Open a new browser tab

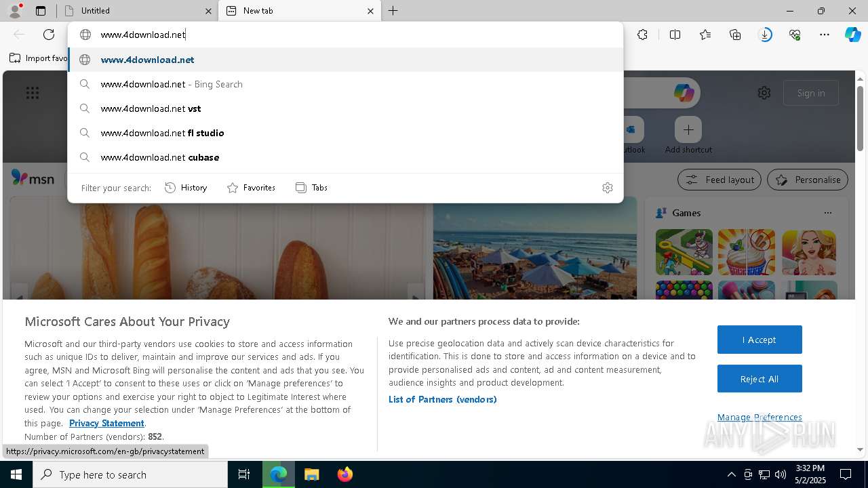pos(393,11)
